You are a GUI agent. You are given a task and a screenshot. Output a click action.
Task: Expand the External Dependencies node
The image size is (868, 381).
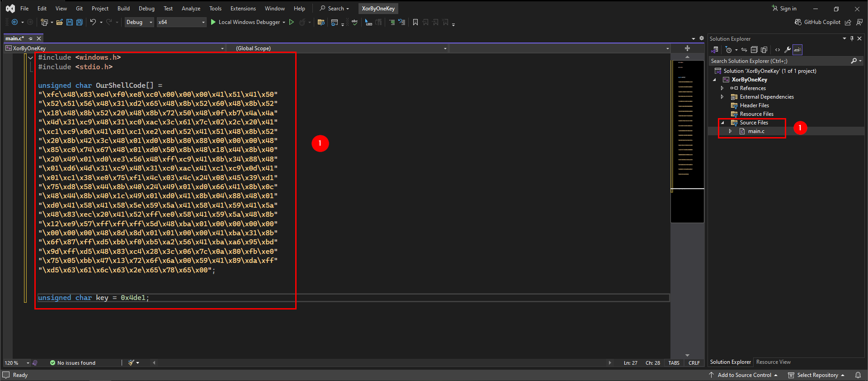[x=722, y=97]
